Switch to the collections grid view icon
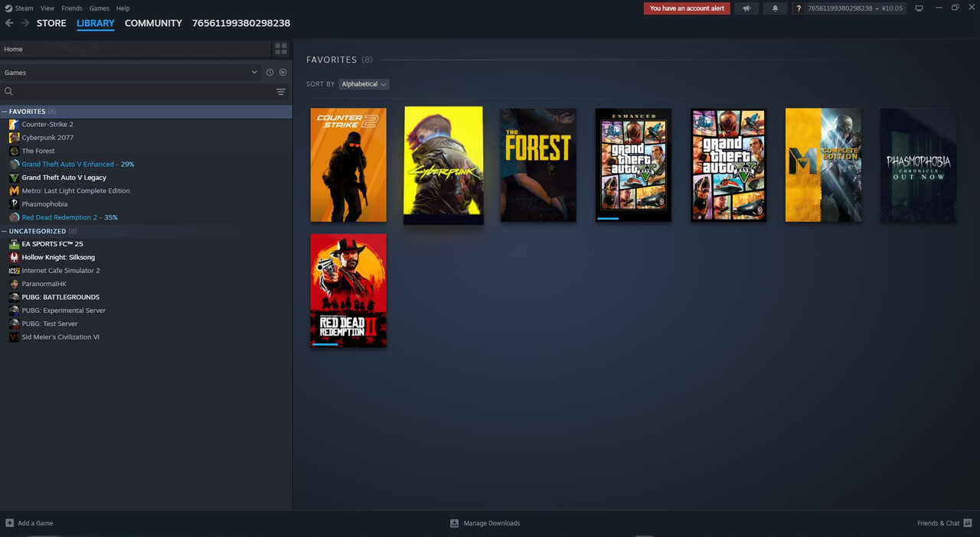980x537 pixels. point(281,49)
